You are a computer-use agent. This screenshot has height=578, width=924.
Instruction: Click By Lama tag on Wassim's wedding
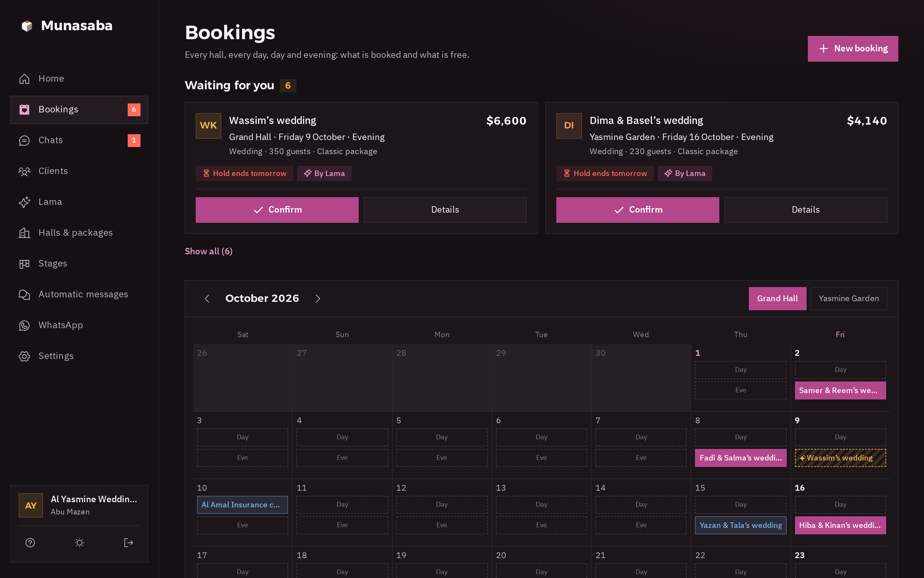324,173
